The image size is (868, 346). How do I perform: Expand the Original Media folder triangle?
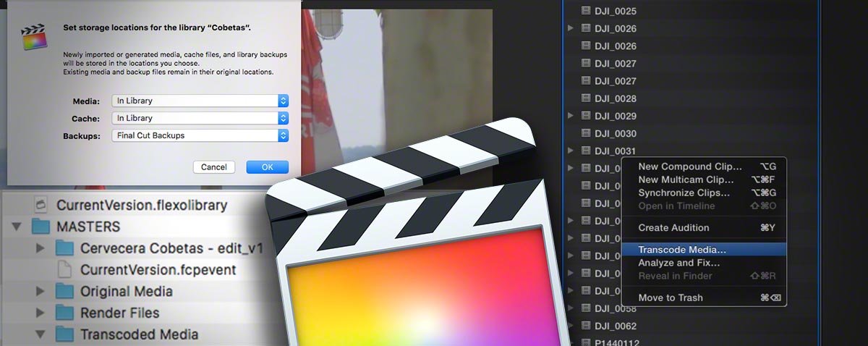point(41,292)
